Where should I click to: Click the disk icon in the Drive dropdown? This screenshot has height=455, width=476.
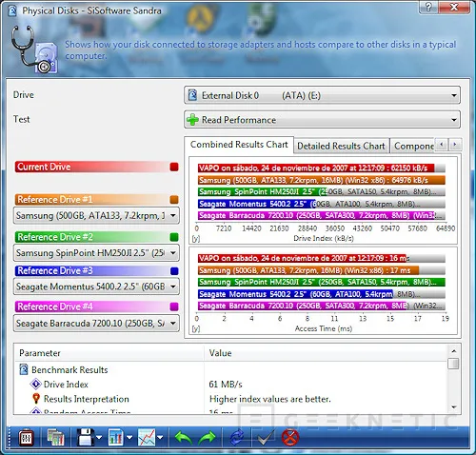(x=192, y=95)
